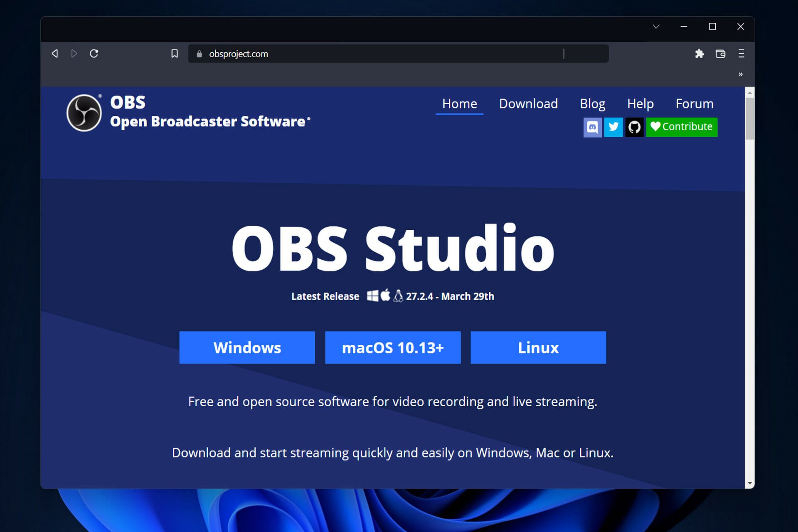Open the OBS Twitter icon link
The image size is (798, 532).
[613, 127]
